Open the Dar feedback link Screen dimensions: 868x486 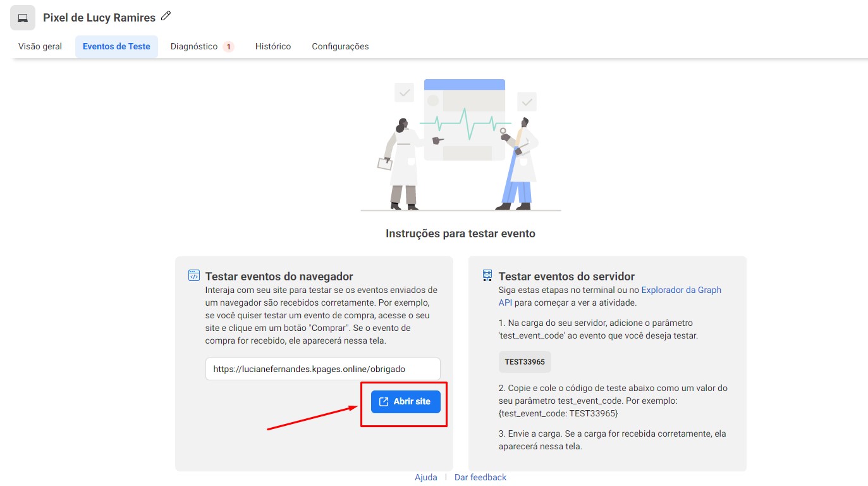480,477
